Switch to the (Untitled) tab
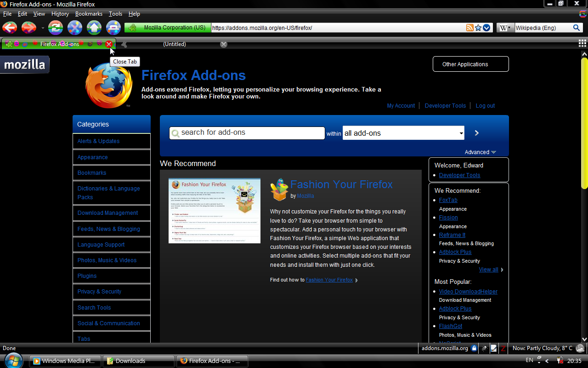 (x=175, y=44)
